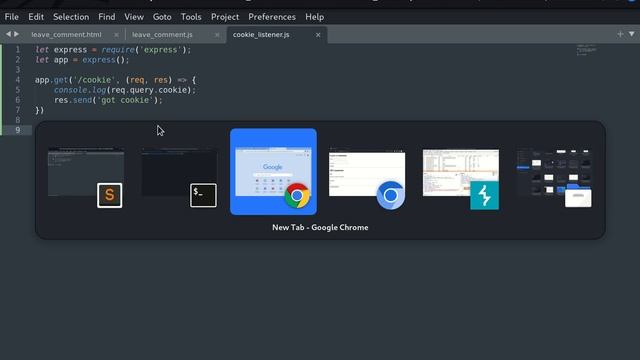This screenshot has height=360, width=640.
Task: Open the Edit menu
Action: pos(36,17)
